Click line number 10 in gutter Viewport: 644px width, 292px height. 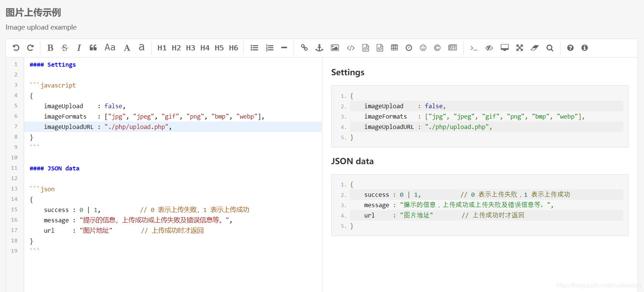14,157
